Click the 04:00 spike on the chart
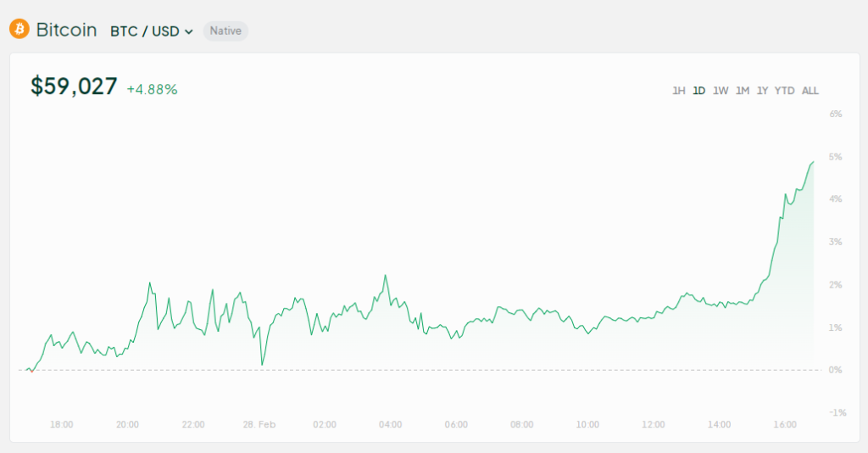The height and width of the screenshot is (453, 868). pos(386,276)
